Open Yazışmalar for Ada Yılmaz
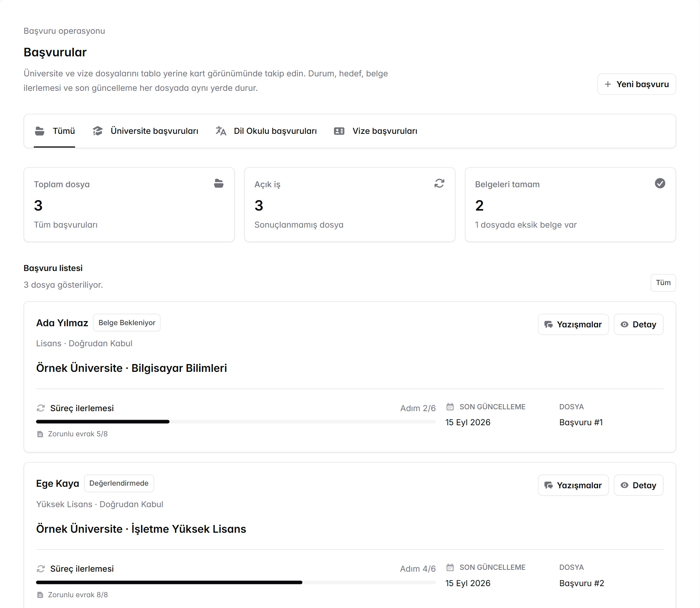The width and height of the screenshot is (700, 608). (573, 324)
